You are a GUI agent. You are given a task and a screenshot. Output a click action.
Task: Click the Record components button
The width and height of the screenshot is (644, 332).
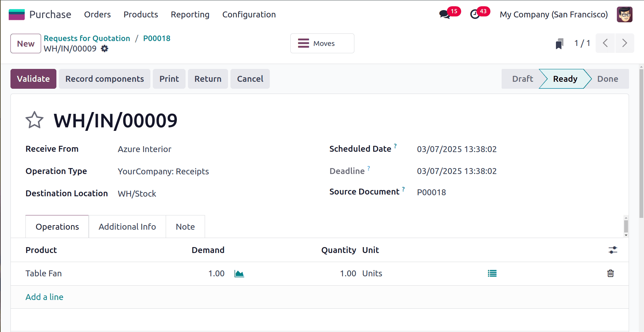[104, 79]
